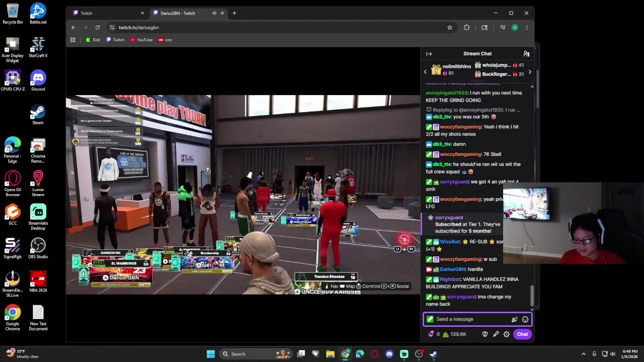Image resolution: width=644 pixels, height=362 pixels.
Task: Open the chat community users list icon
Action: tap(526, 54)
